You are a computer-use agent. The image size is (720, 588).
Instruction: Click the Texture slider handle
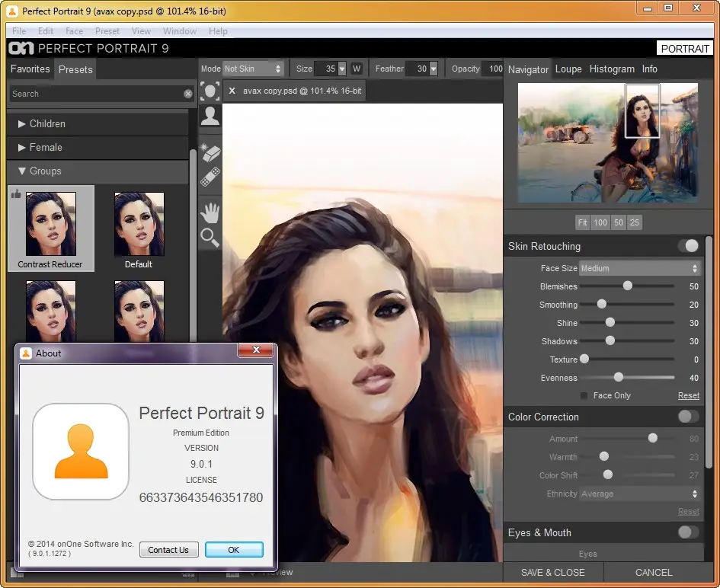coord(584,359)
